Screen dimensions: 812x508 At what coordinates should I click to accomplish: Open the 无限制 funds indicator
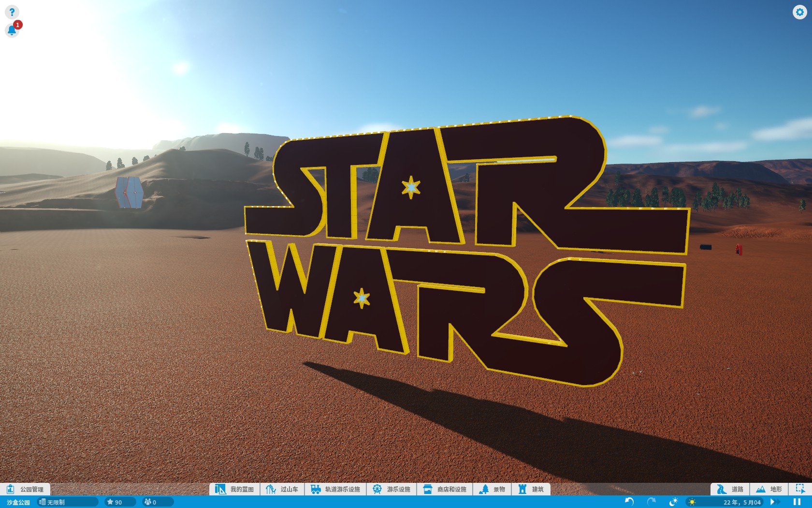tap(67, 502)
